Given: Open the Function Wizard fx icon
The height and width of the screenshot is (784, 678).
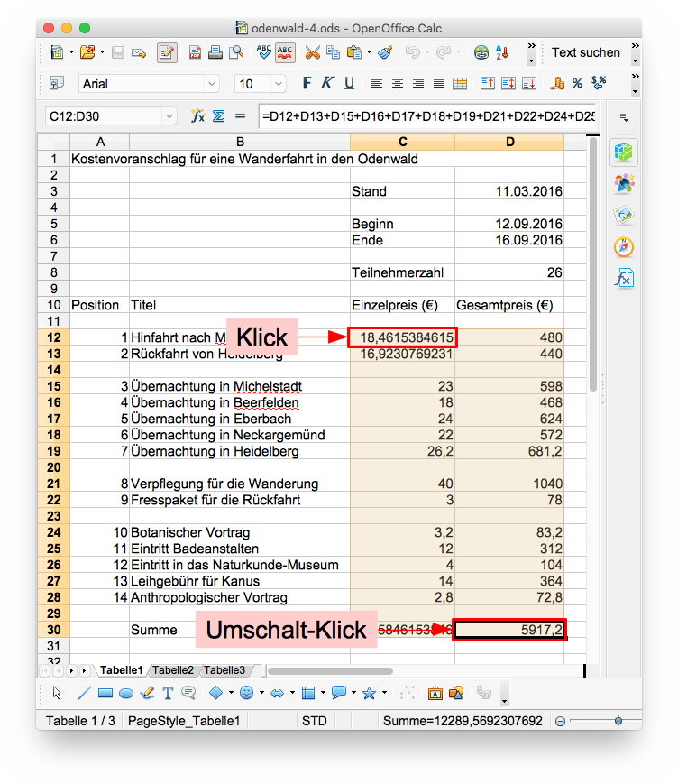Looking at the screenshot, I should coord(197,116).
